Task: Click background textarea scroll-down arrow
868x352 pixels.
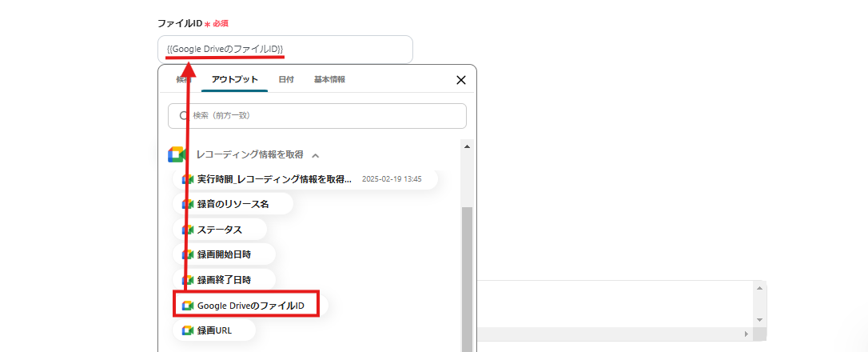Action: [759, 320]
